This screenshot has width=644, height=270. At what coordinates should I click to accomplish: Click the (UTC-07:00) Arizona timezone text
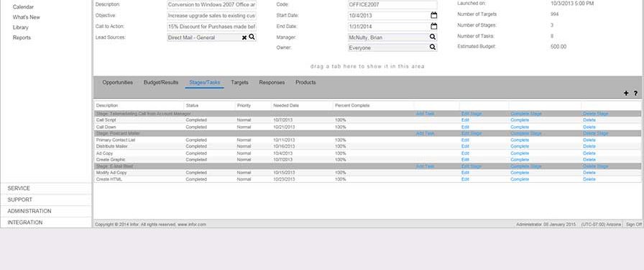[601, 225]
